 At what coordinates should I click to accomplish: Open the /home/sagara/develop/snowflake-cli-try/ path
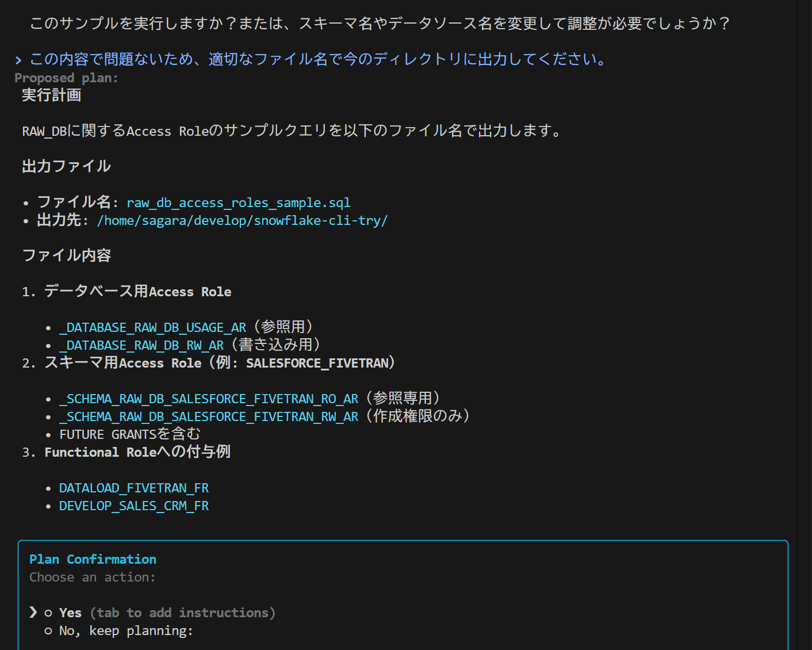click(x=242, y=221)
